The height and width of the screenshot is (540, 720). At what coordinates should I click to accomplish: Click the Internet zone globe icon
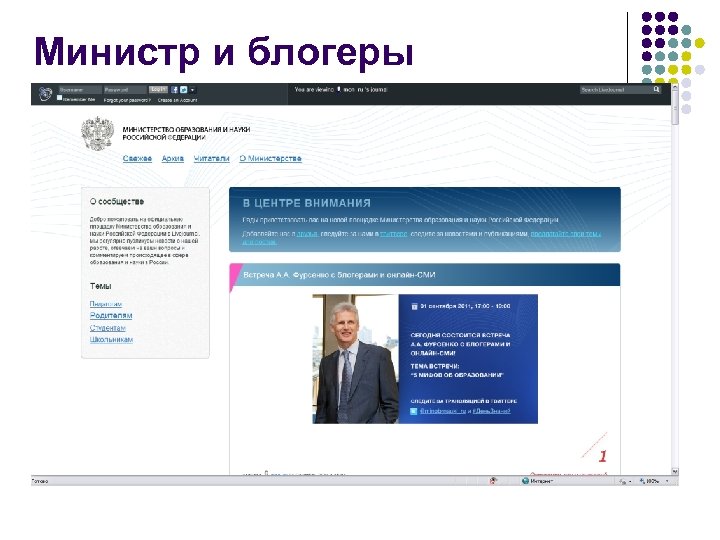(525, 481)
